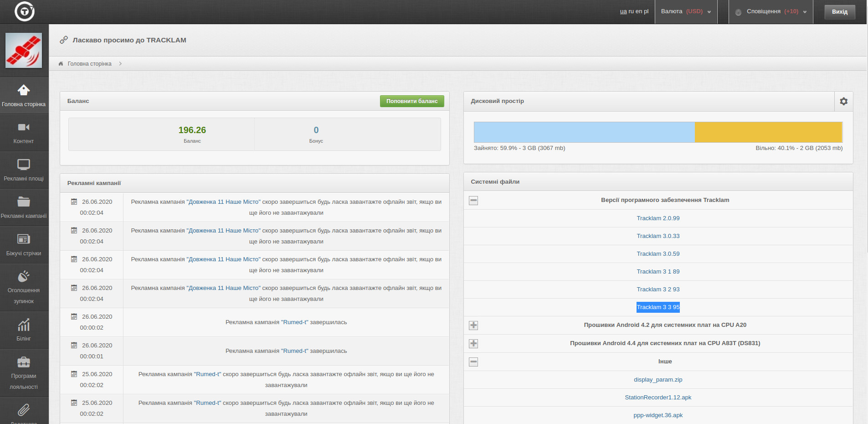Open Програми лояльності briefcase icon

pyautogui.click(x=24, y=362)
